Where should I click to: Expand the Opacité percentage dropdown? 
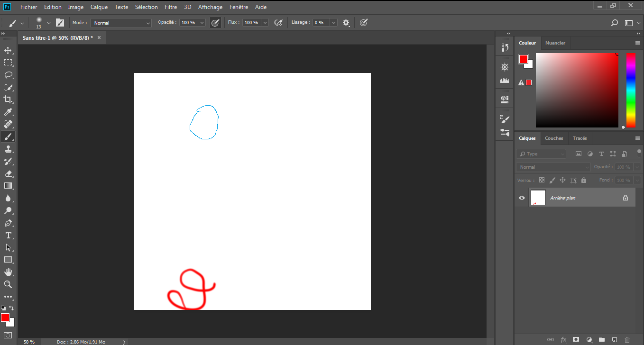(x=202, y=23)
